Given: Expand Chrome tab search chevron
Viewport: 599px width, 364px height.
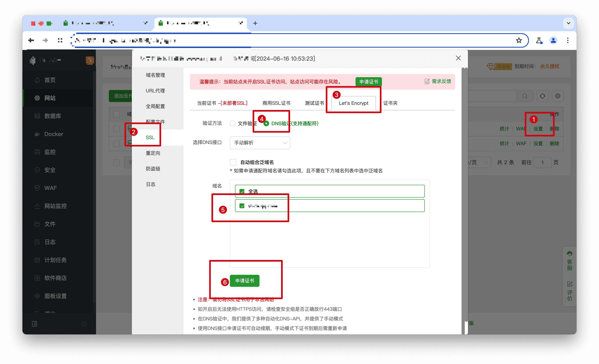Looking at the screenshot, I should point(568,23).
